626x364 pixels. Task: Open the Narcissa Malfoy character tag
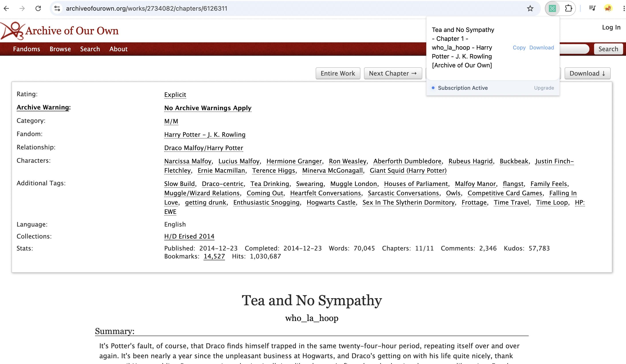tap(188, 161)
